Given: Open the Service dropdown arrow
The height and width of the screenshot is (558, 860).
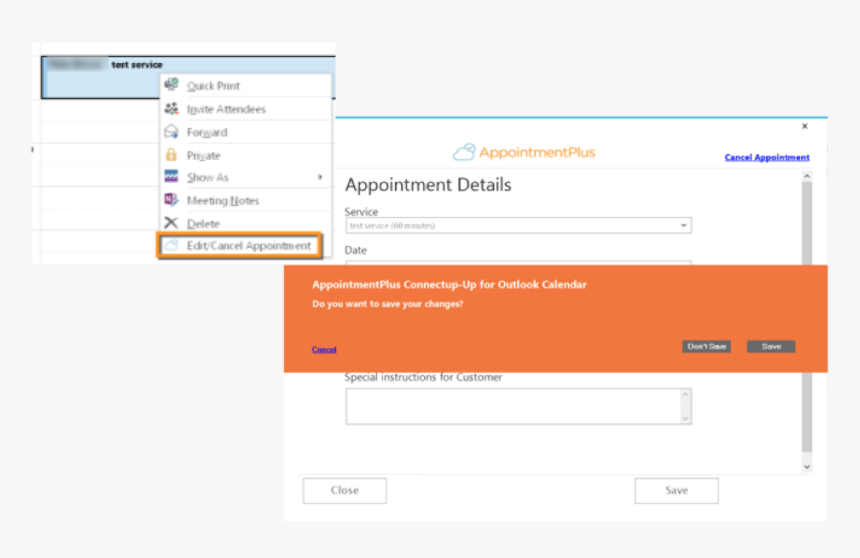Looking at the screenshot, I should click(x=683, y=226).
